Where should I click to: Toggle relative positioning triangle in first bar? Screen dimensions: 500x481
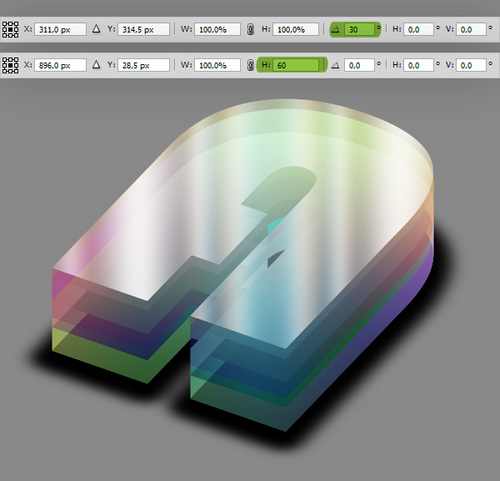tap(96, 29)
